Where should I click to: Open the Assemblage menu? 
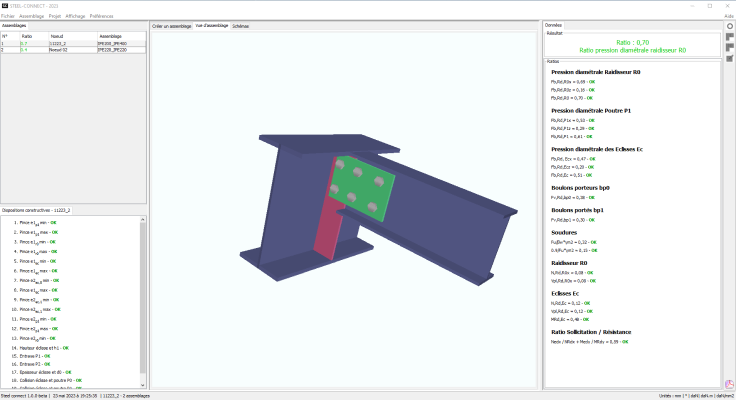pyautogui.click(x=32, y=17)
